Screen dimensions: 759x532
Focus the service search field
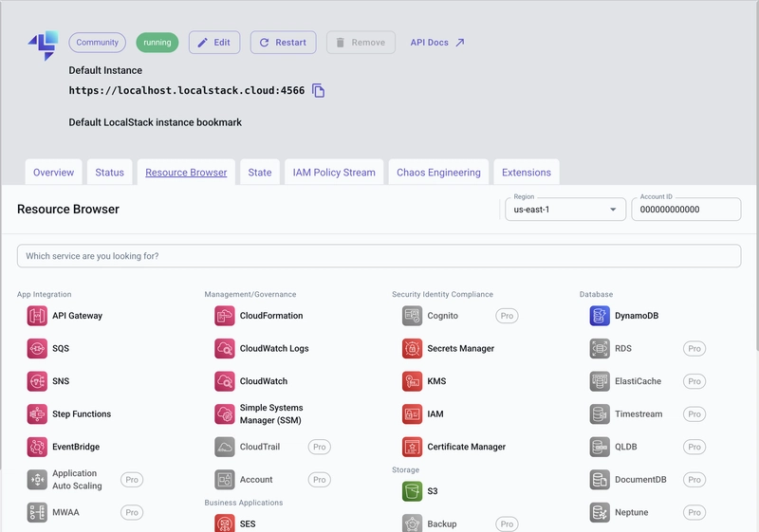[x=379, y=256]
